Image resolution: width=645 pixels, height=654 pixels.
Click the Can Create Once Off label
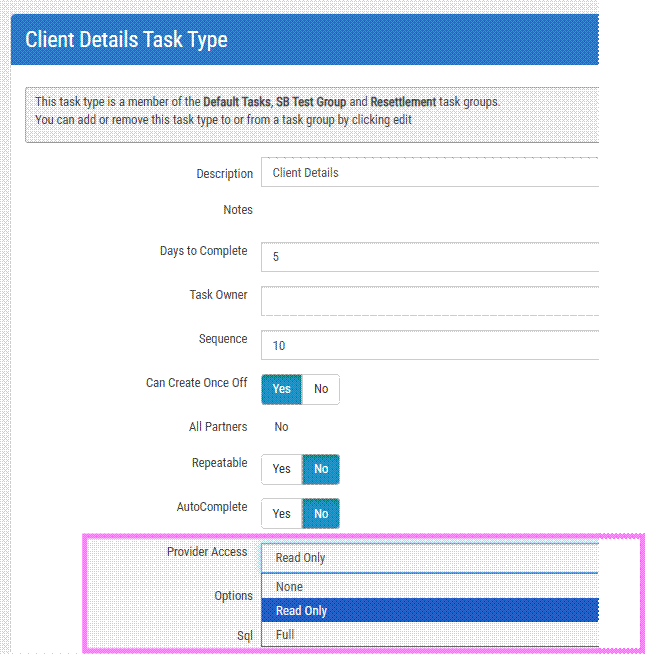click(197, 382)
